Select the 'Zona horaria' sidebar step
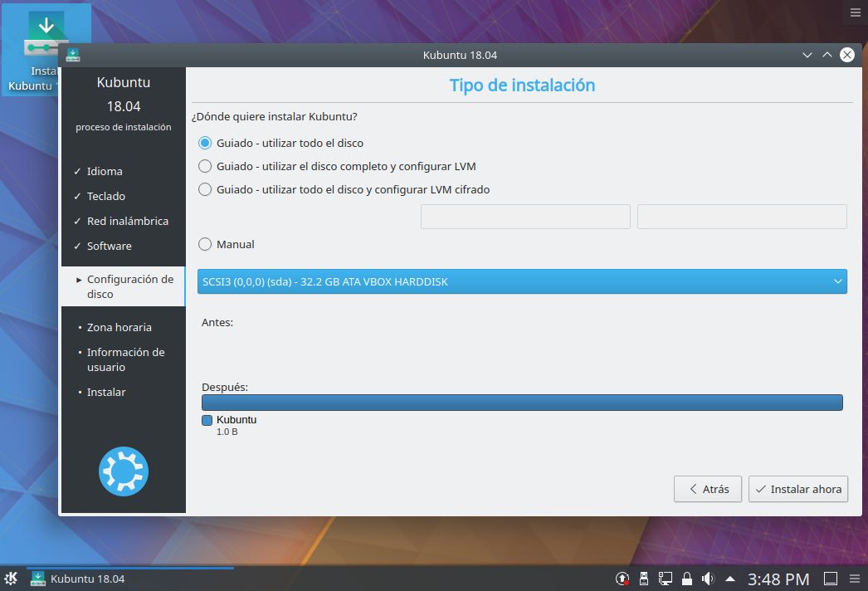The height and width of the screenshot is (591, 868). (x=119, y=327)
